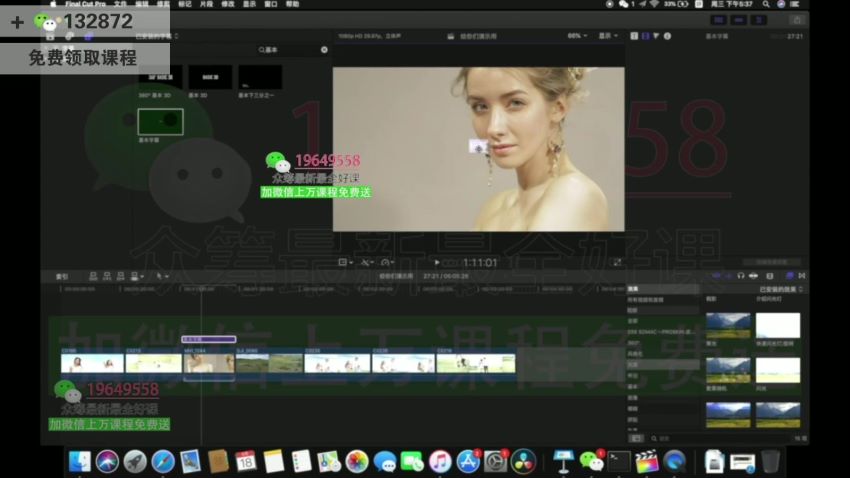Open the viewer zoom percentage dropdown

[577, 36]
